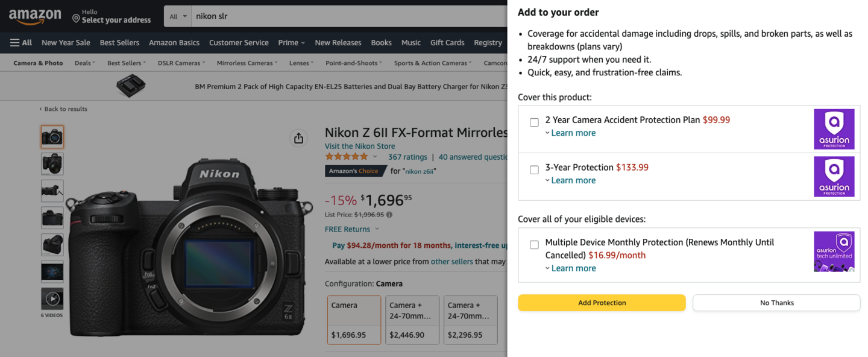868x357 pixels.
Task: Open the Amazon logo home link
Action: click(34, 16)
